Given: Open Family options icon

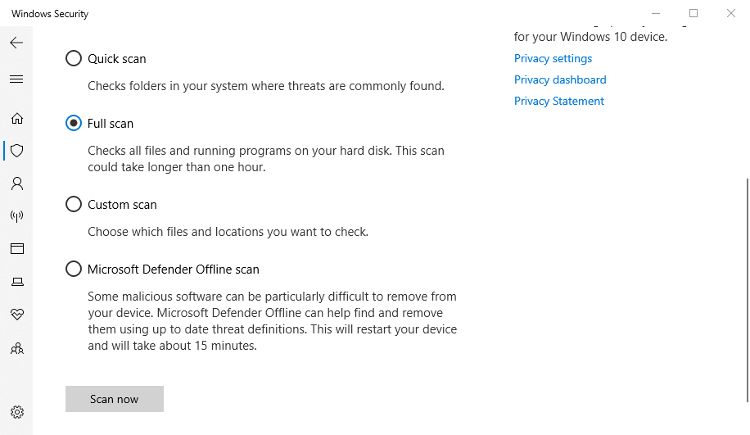Looking at the screenshot, I should [16, 348].
